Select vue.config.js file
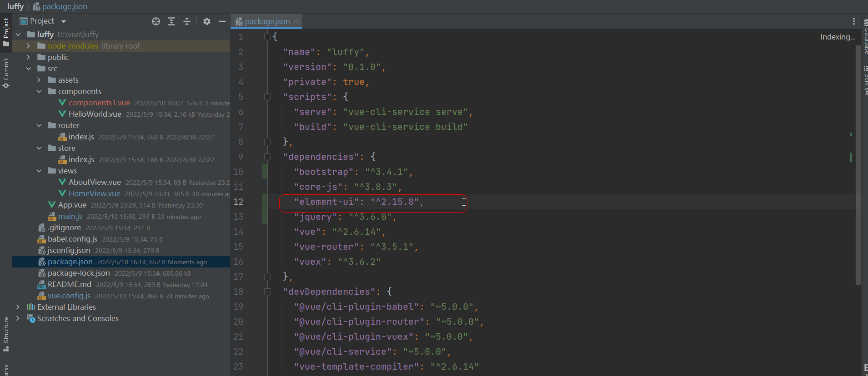Screen dimensions: 868x376 coord(69,296)
